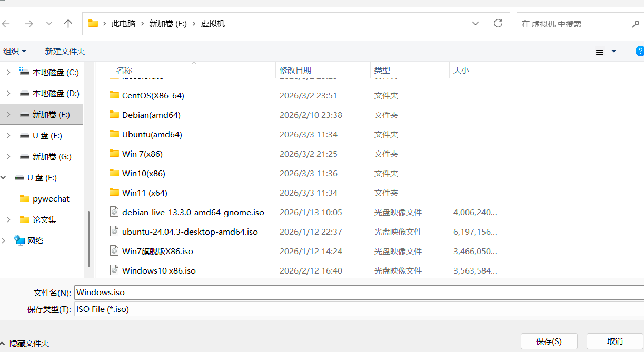
Task: Select 论文集 folder in sidebar
Action: 44,219
